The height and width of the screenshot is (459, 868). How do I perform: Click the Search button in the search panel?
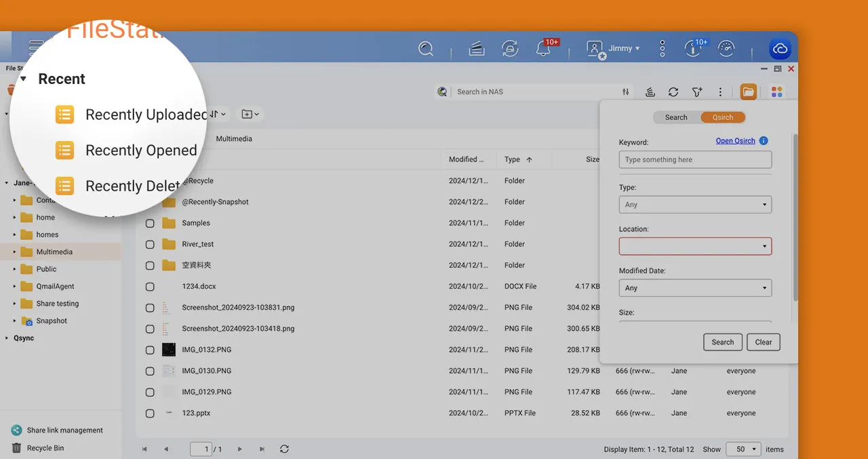723,342
